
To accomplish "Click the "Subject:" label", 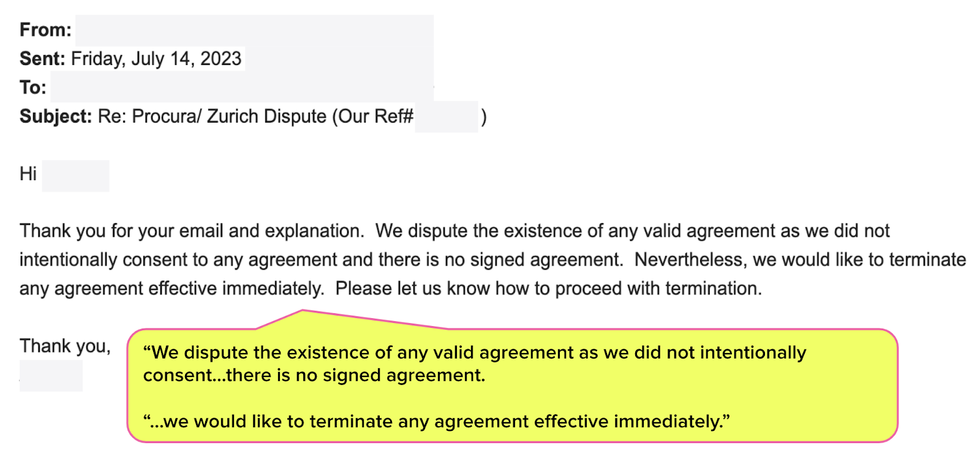I will [x=56, y=116].
